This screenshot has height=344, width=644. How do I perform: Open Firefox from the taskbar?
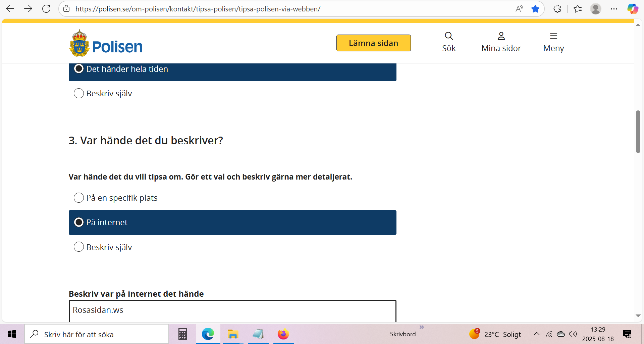283,334
